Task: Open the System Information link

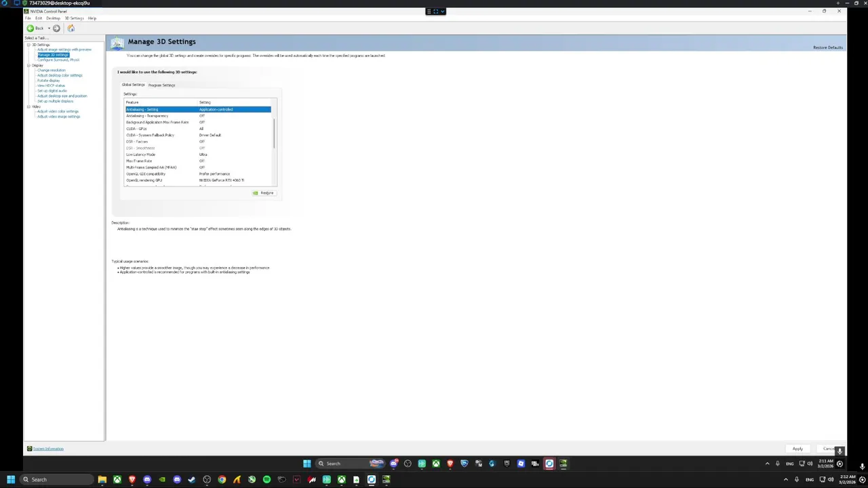Action: pyautogui.click(x=48, y=449)
